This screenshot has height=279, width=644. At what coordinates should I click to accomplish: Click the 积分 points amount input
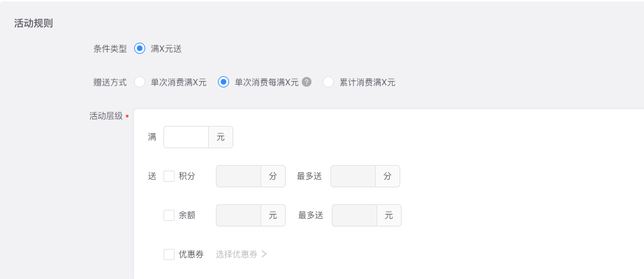pyautogui.click(x=238, y=176)
